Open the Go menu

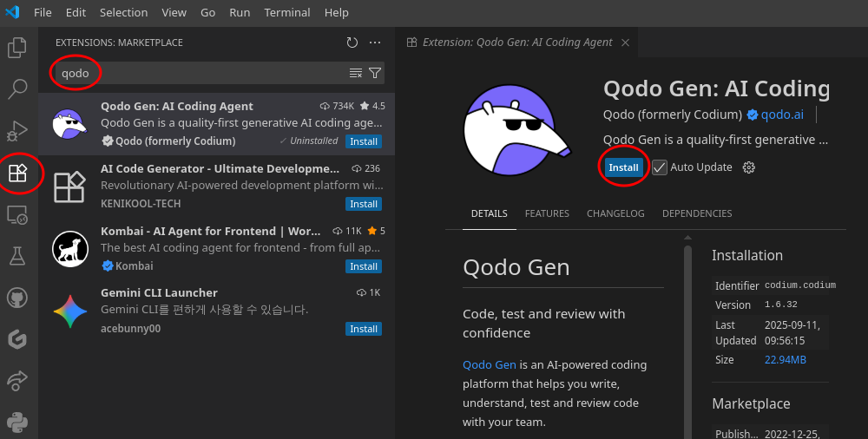pyautogui.click(x=207, y=12)
